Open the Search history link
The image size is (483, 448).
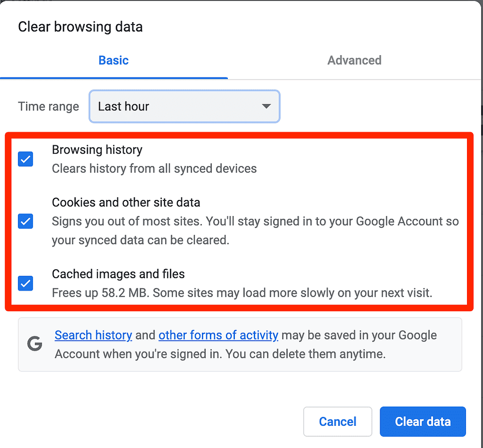click(93, 335)
